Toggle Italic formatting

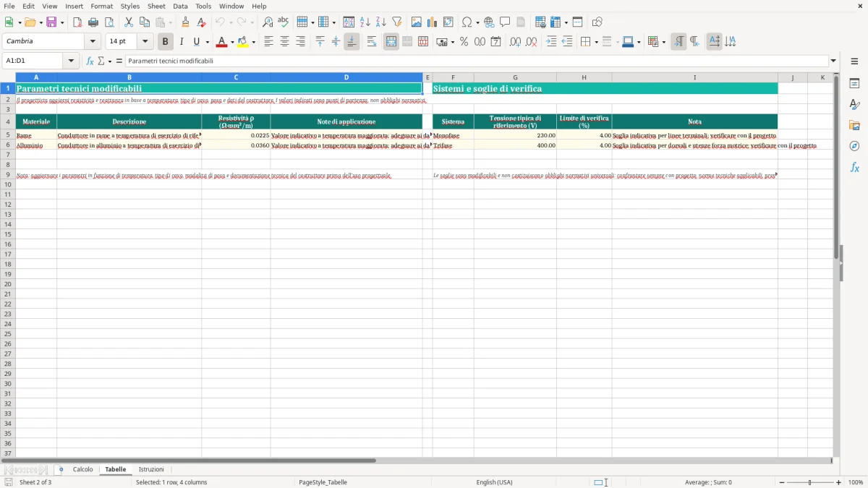[182, 42]
